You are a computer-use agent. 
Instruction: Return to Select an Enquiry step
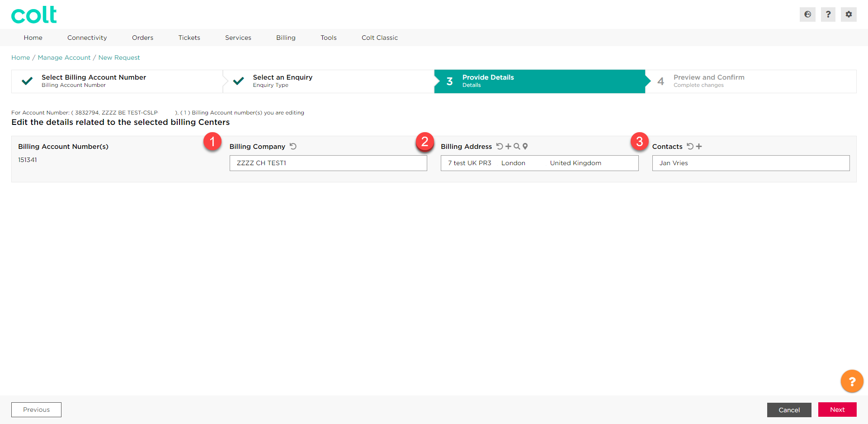pos(283,81)
